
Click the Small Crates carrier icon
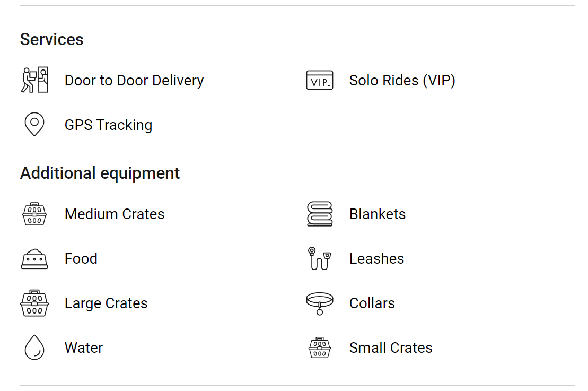coord(320,347)
